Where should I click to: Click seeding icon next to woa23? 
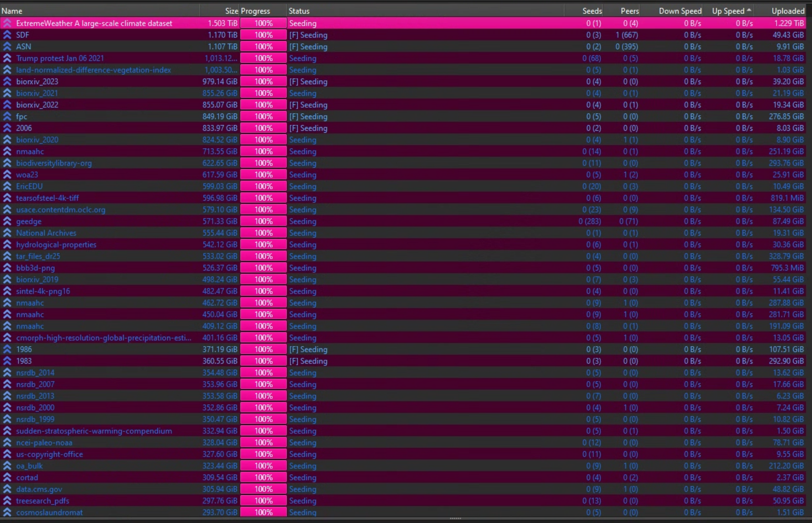[x=7, y=175]
